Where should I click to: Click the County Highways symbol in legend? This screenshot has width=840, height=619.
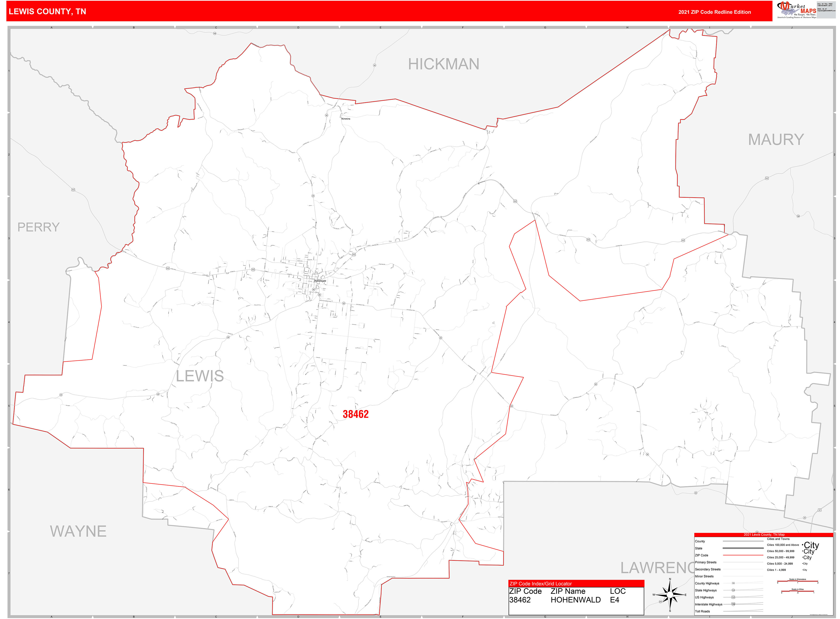[733, 583]
